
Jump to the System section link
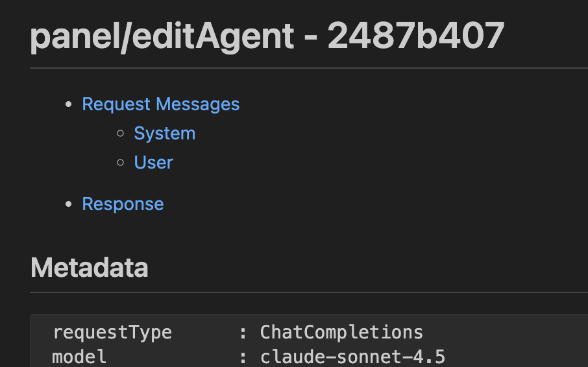point(164,134)
